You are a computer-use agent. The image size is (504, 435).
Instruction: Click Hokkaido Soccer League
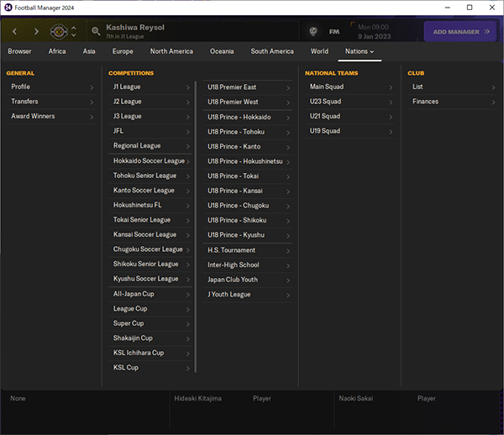pos(150,161)
